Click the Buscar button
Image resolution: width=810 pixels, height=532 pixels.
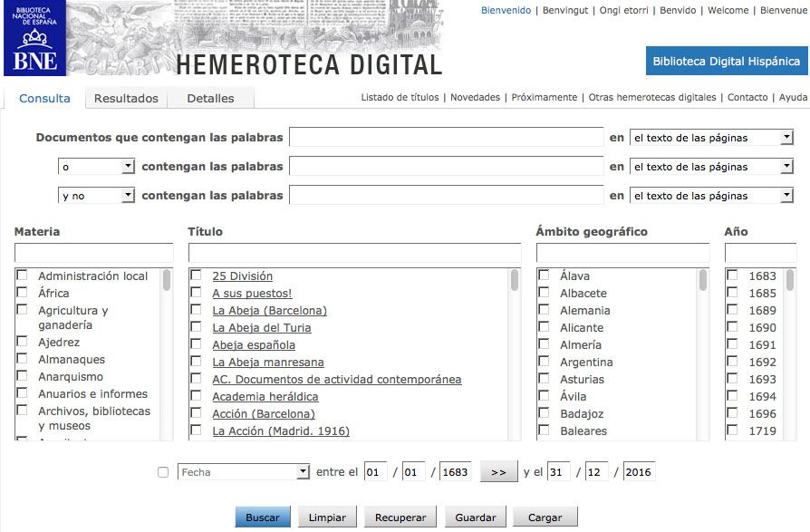tap(263, 517)
